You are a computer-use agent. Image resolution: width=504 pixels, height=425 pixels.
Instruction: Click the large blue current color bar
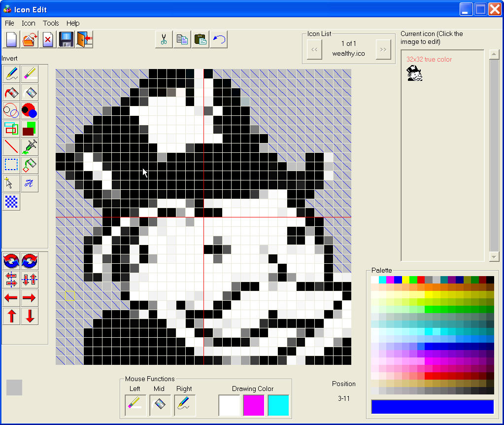pos(433,407)
